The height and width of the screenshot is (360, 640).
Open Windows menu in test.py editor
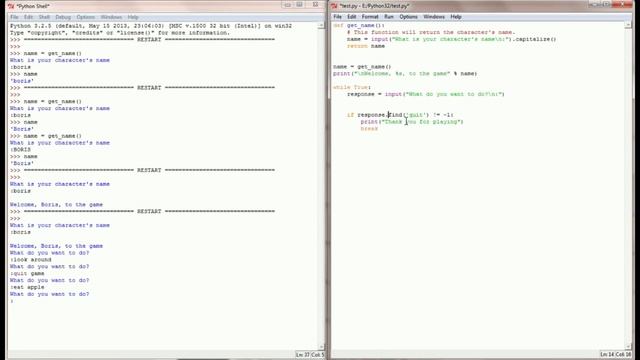(x=433, y=17)
